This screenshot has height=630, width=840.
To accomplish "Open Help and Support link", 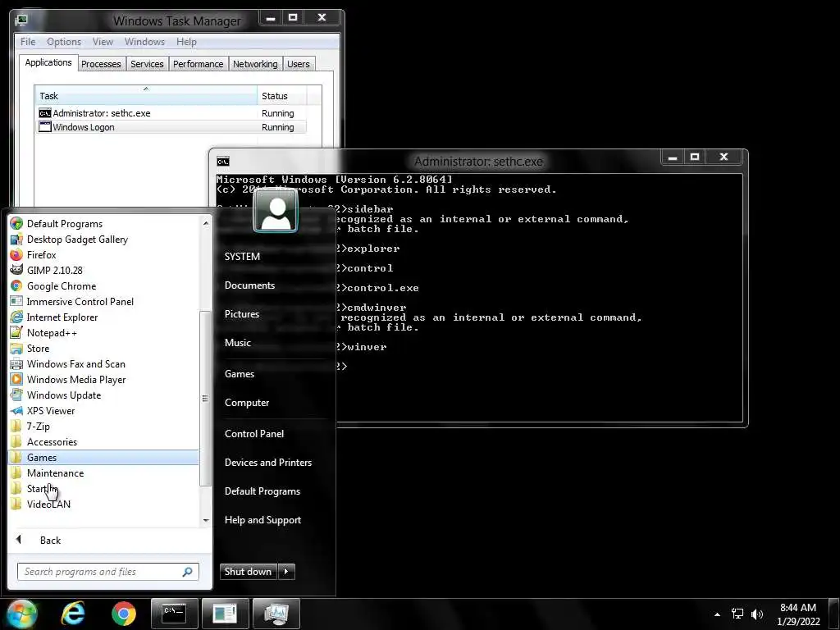I will pos(263,520).
